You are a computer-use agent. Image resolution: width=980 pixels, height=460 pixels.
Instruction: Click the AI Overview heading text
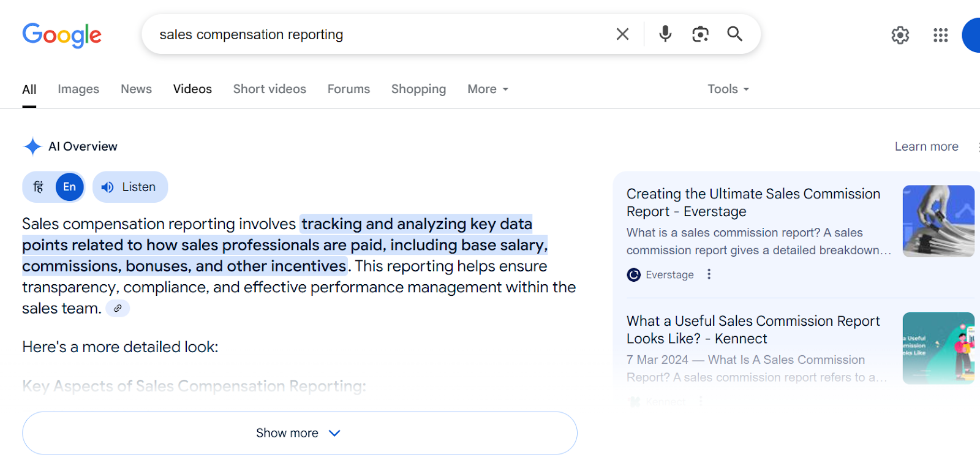point(83,146)
